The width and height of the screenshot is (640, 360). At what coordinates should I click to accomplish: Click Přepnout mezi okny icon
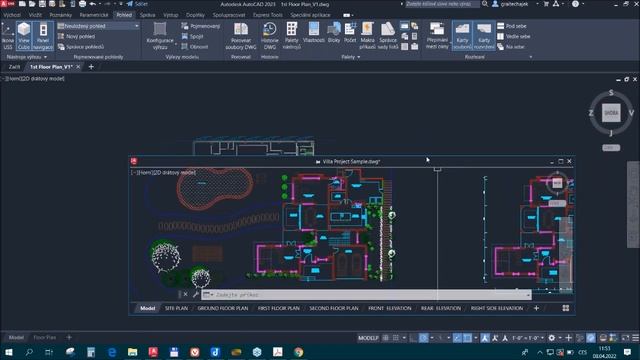pos(437,36)
